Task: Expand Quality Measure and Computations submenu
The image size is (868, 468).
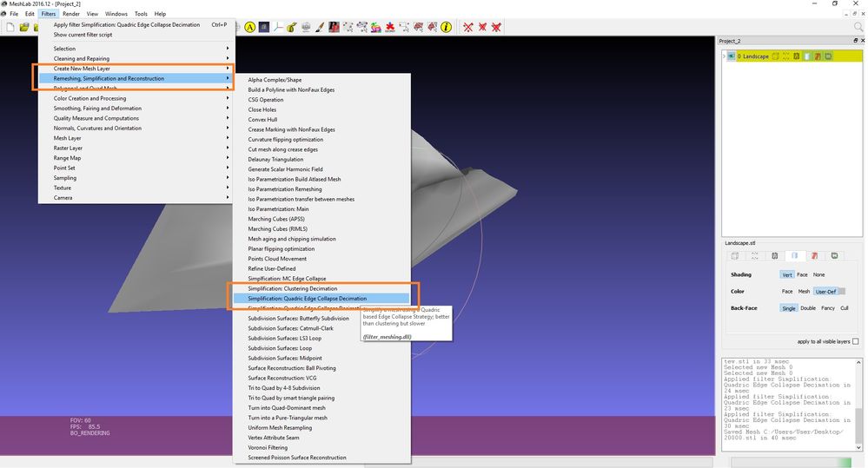Action: [135, 118]
